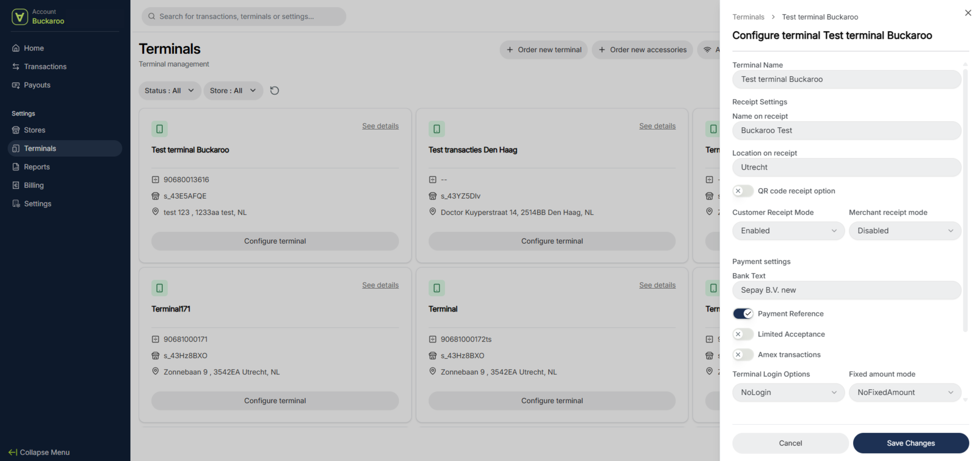
Task: Click the search magnifier icon
Action: [x=151, y=16]
